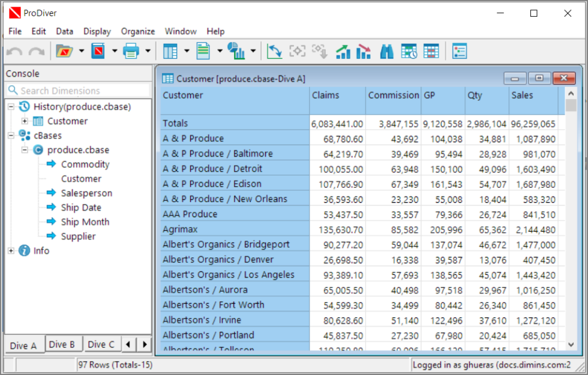Click the red descending sort chart icon
This screenshot has width=588, height=375.
click(364, 52)
